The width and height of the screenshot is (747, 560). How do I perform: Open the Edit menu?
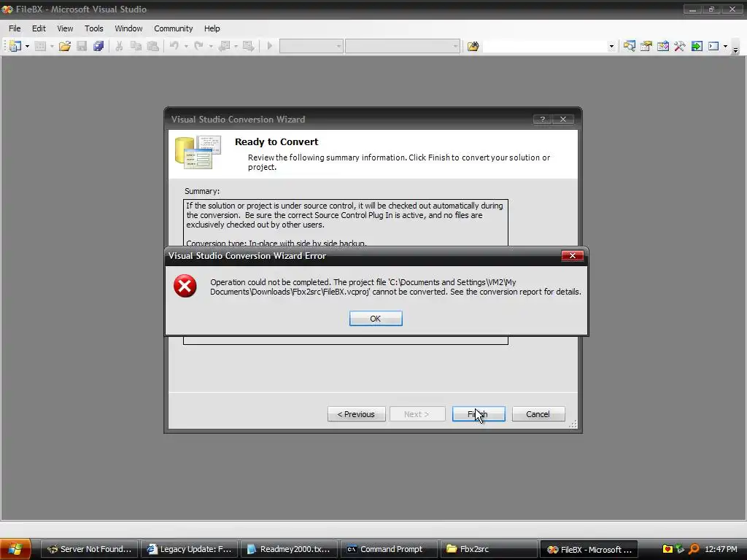pyautogui.click(x=39, y=28)
